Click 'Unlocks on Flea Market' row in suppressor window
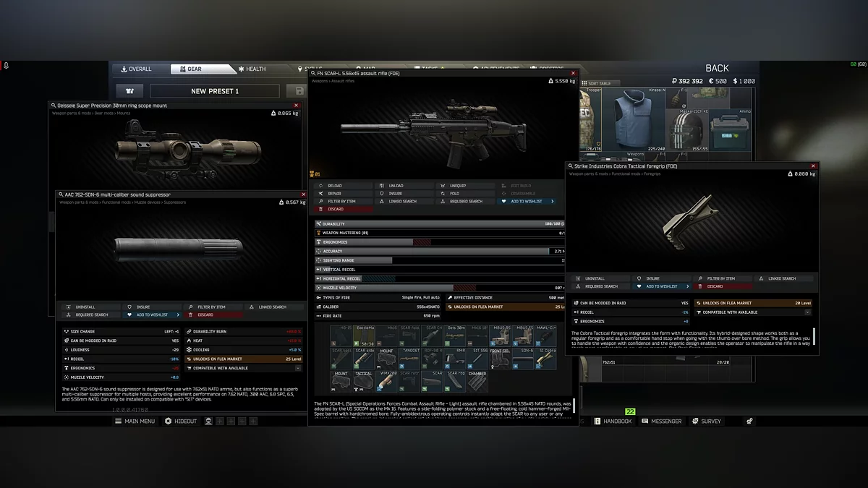 click(x=244, y=359)
